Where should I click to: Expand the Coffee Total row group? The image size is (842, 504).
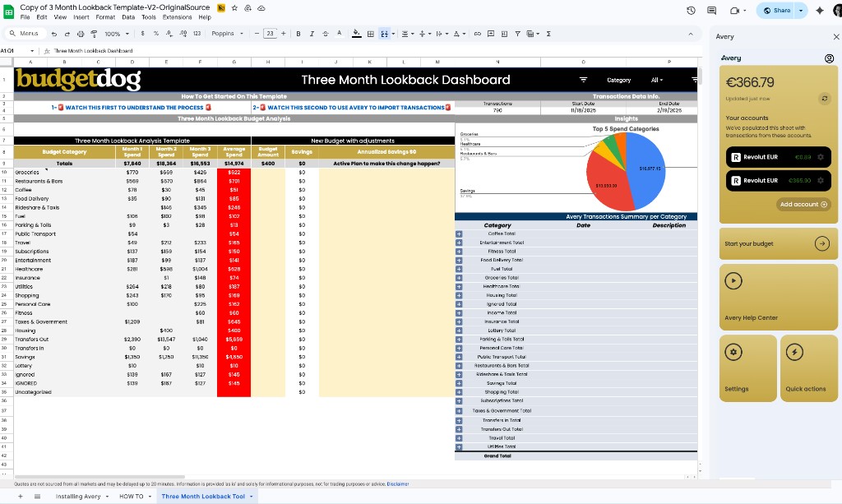[x=459, y=234]
